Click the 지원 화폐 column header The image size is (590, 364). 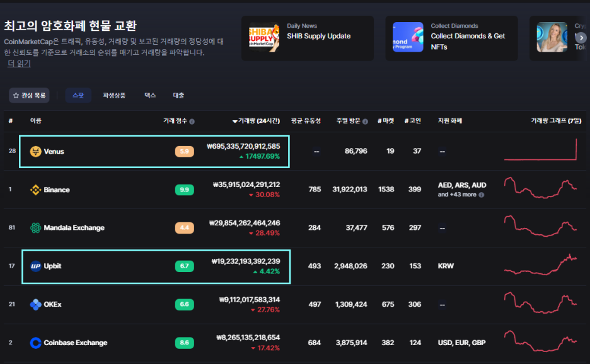point(450,121)
